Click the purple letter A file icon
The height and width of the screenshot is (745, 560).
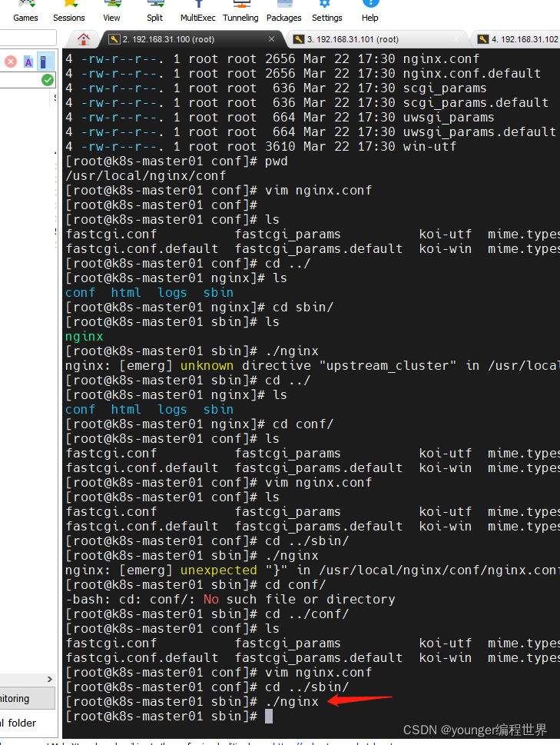tap(28, 62)
